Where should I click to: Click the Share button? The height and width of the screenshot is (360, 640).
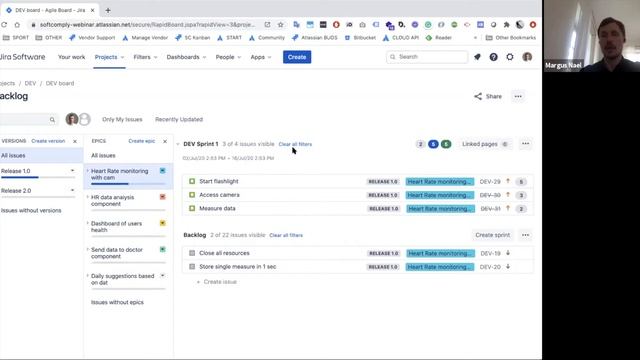pos(488,96)
